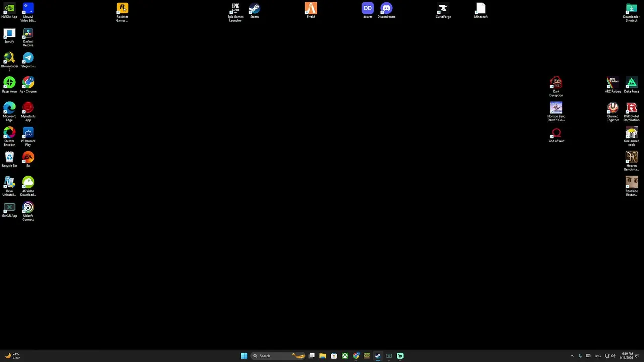Select the Ubisoft Connect desktop icon
Image resolution: width=644 pixels, height=362 pixels.
28,212
